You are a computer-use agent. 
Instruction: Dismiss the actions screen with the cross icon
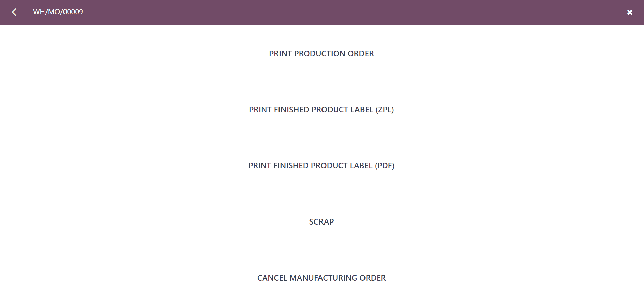coord(630,12)
